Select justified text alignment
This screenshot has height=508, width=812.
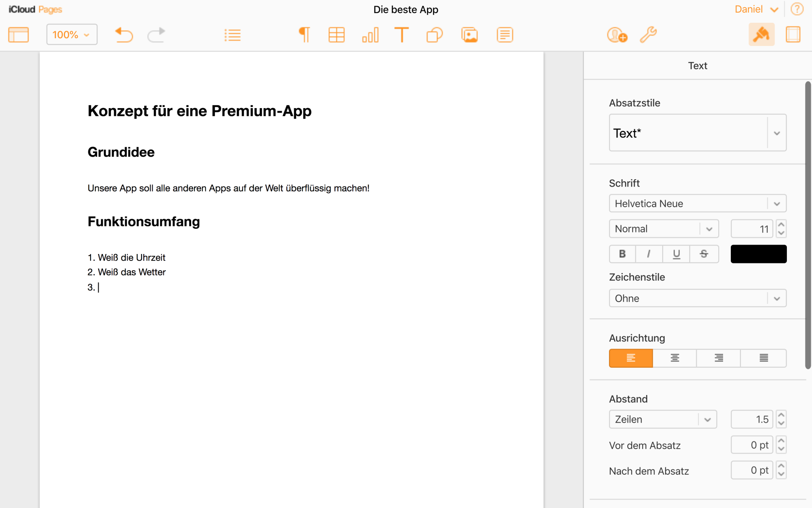point(763,358)
